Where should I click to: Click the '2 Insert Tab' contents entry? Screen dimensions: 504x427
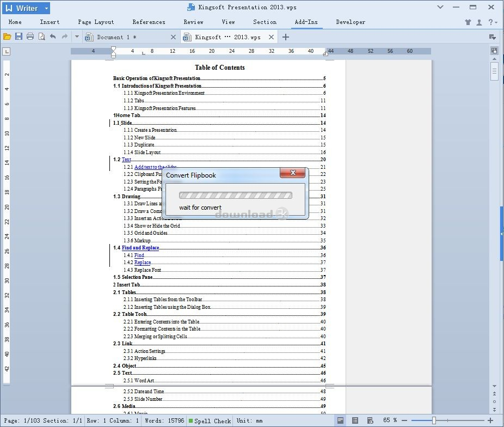point(219,285)
